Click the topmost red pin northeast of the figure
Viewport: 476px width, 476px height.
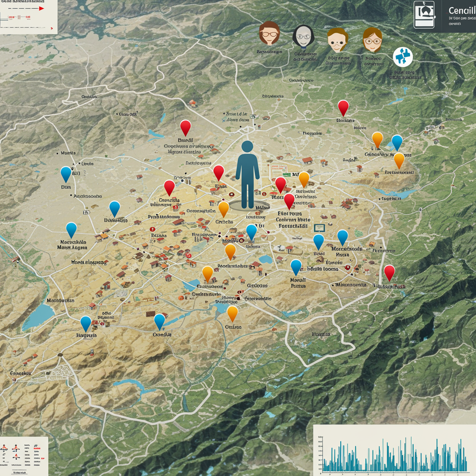343,107
